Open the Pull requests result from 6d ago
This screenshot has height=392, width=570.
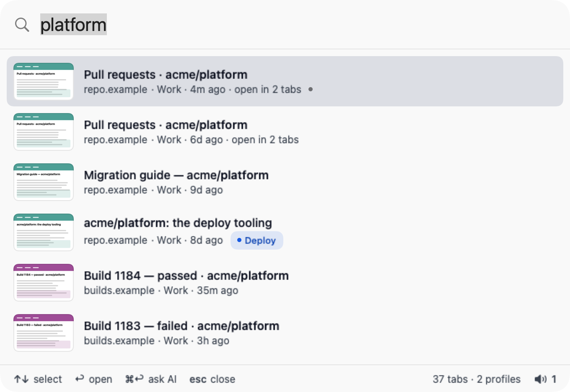(285, 132)
